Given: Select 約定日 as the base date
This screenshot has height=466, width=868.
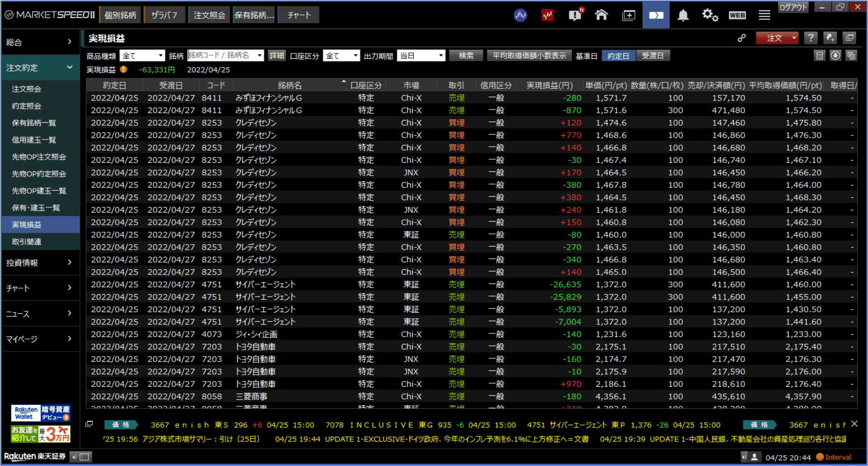Looking at the screenshot, I should [x=618, y=56].
